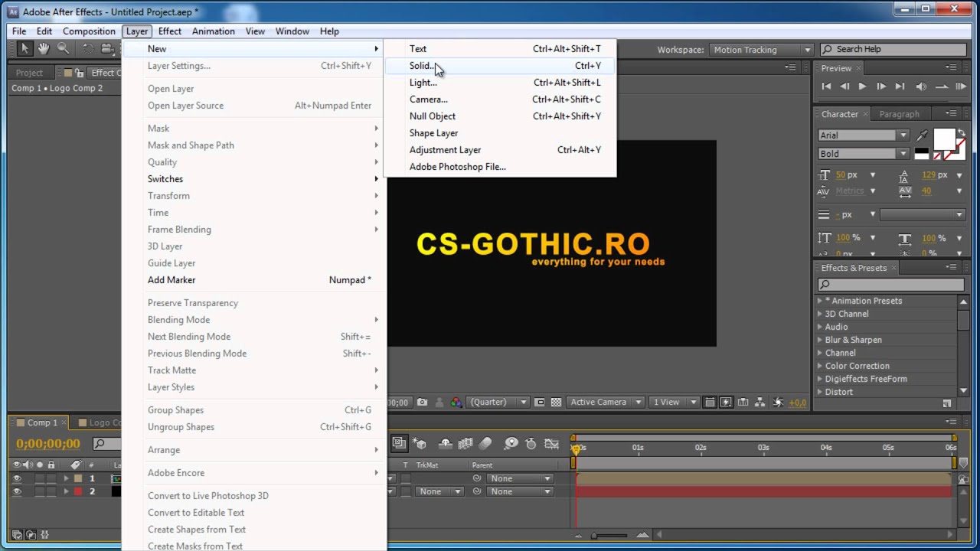Click the create new bin icon in Effects panel
The height and width of the screenshot is (551, 980).
947,403
